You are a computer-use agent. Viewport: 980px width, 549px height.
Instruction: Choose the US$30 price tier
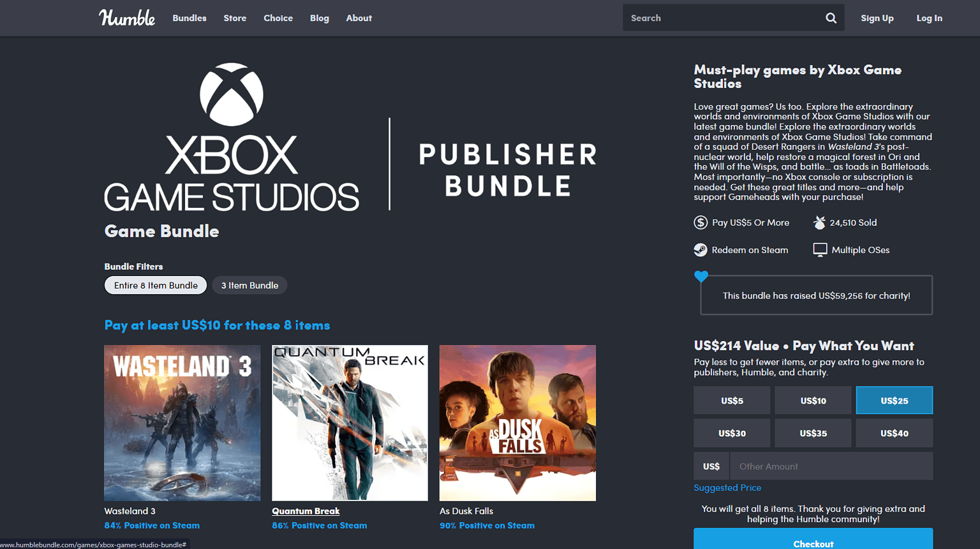(x=732, y=433)
